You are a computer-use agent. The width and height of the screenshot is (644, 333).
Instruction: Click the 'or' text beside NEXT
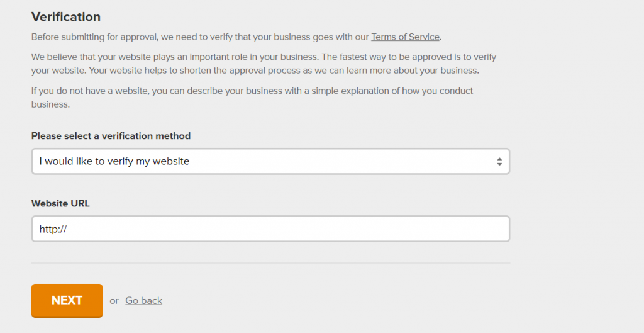pyautogui.click(x=114, y=301)
